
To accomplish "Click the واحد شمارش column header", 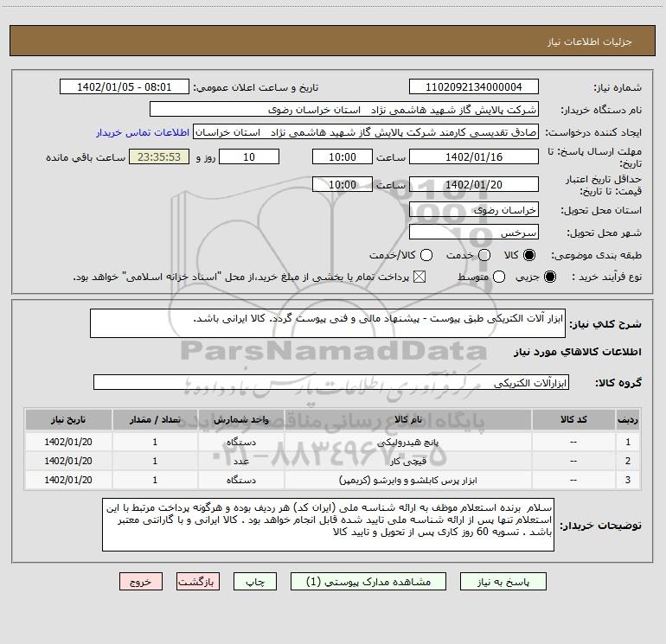I will point(240,419).
